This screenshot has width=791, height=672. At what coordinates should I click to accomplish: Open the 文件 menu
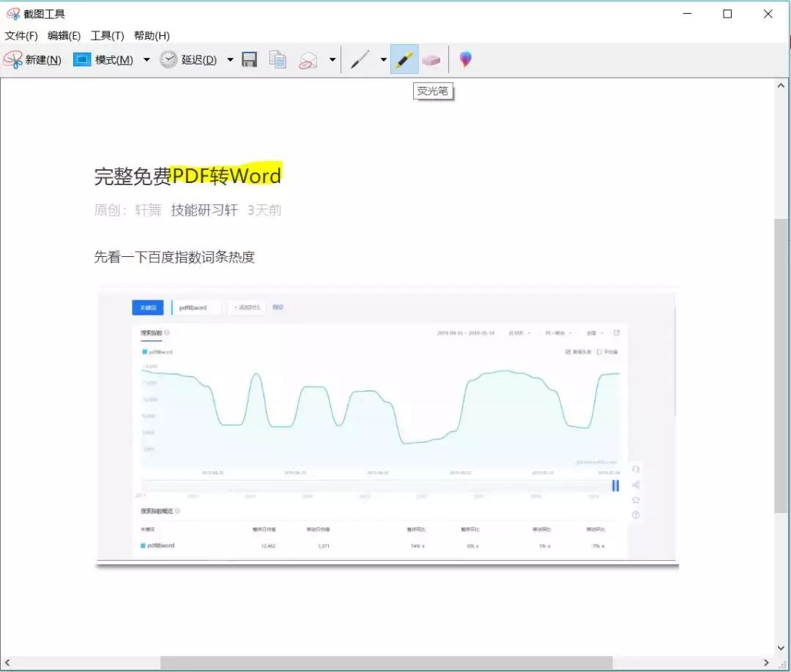pyautogui.click(x=20, y=35)
